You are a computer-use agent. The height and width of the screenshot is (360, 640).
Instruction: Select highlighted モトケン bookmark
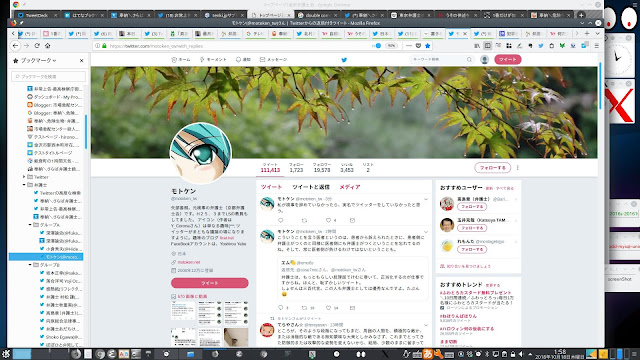pyautogui.click(x=46, y=257)
